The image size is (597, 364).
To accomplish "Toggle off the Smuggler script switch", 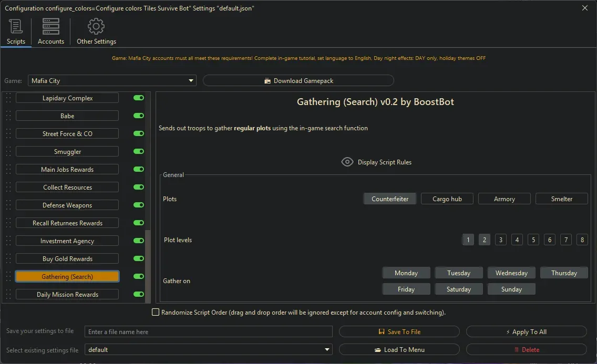I will pos(138,151).
